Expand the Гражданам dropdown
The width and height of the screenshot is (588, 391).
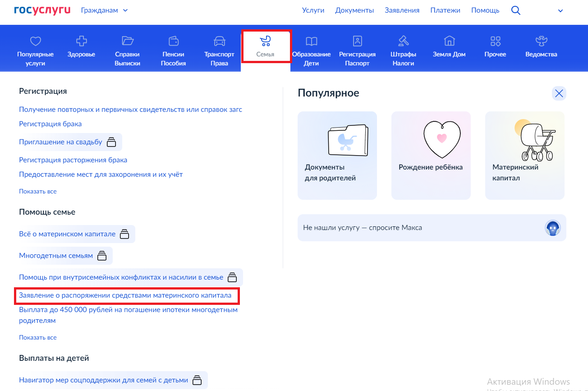(x=104, y=10)
